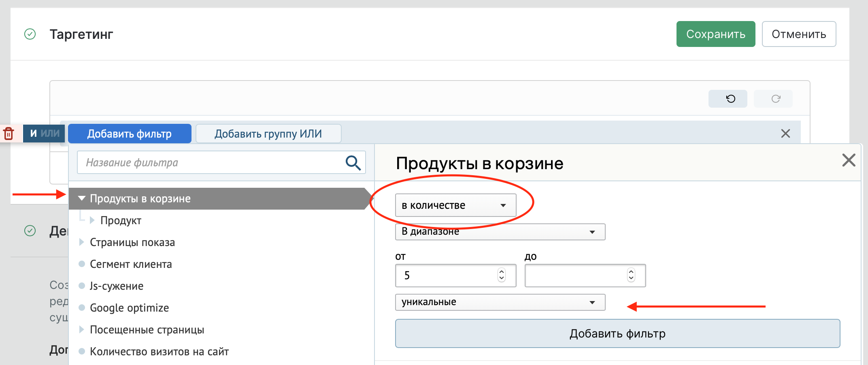Viewport: 868px width, 365px height.
Task: Click the Отменить button
Action: point(799,34)
